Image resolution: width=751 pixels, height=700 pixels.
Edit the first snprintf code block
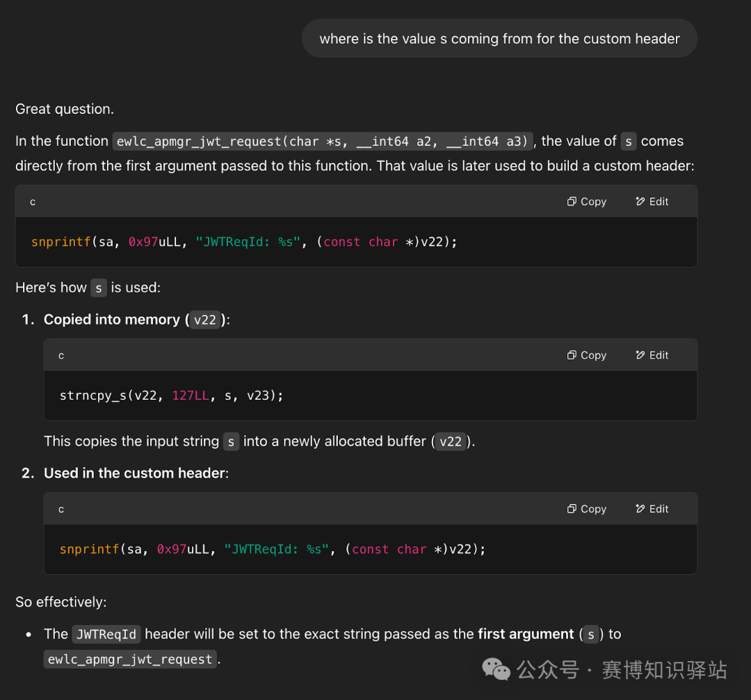pos(652,202)
